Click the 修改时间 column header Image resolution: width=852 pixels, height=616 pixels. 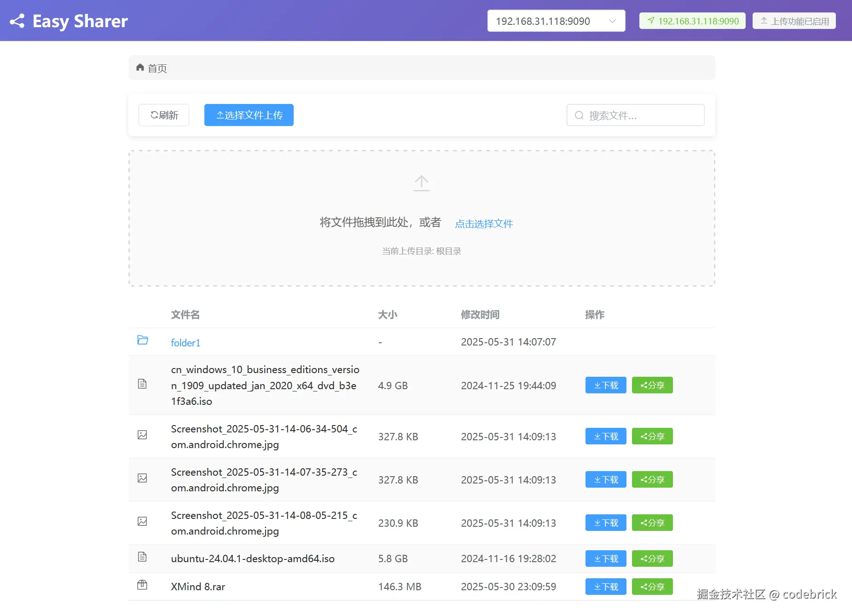coord(480,315)
